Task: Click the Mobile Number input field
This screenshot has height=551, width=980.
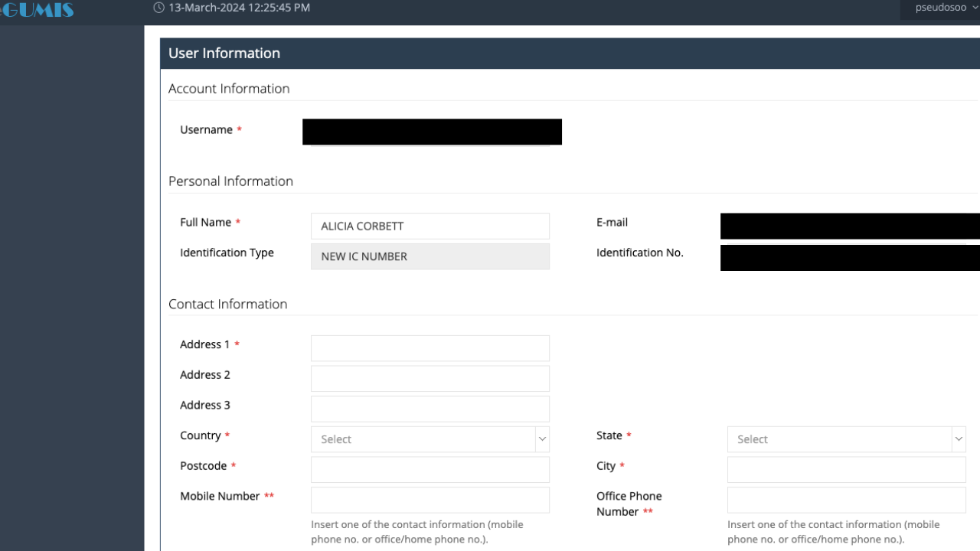Action: tap(430, 500)
